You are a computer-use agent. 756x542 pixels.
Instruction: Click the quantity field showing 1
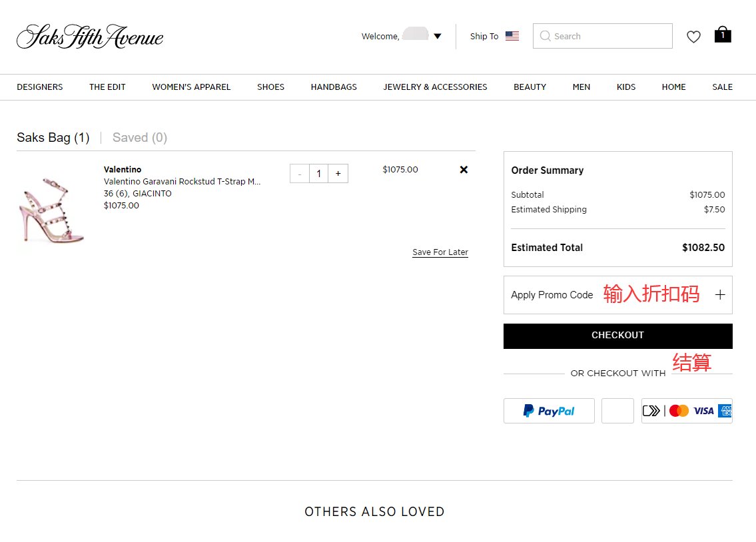[318, 173]
